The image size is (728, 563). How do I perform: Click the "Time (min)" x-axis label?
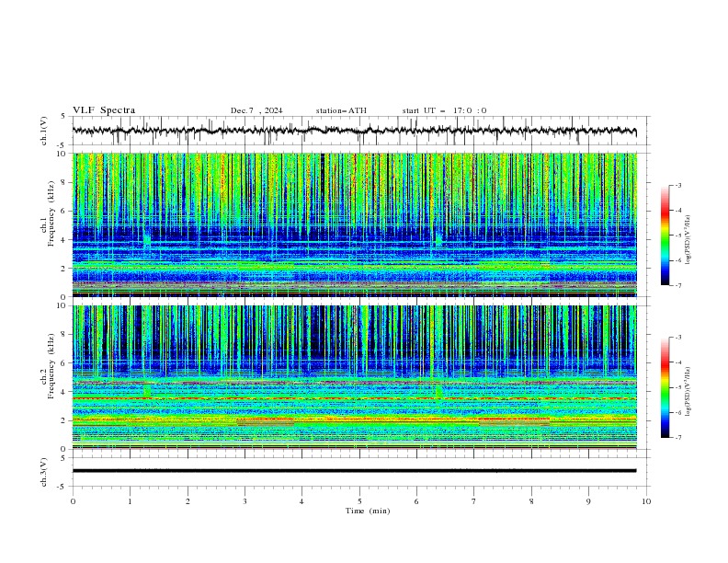pos(368,511)
